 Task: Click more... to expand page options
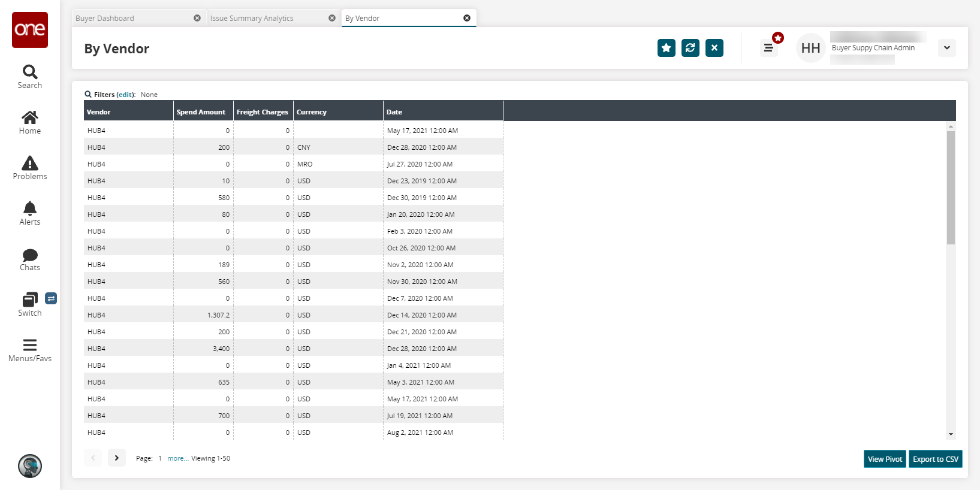pos(177,458)
